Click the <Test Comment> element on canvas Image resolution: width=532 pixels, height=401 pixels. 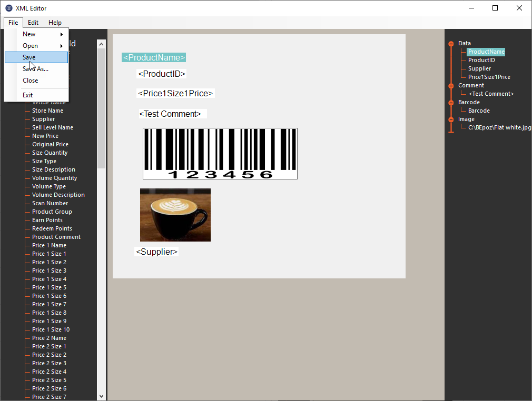[x=172, y=114]
